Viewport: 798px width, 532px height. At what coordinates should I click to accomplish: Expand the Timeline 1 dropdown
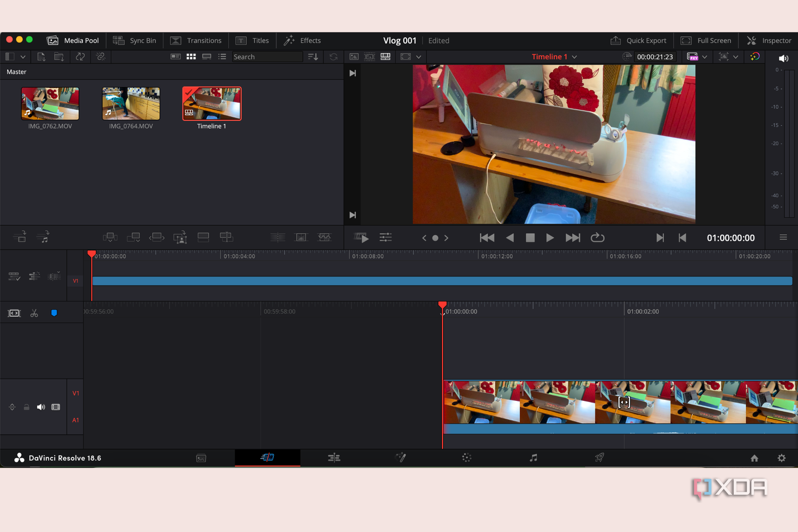click(x=575, y=57)
